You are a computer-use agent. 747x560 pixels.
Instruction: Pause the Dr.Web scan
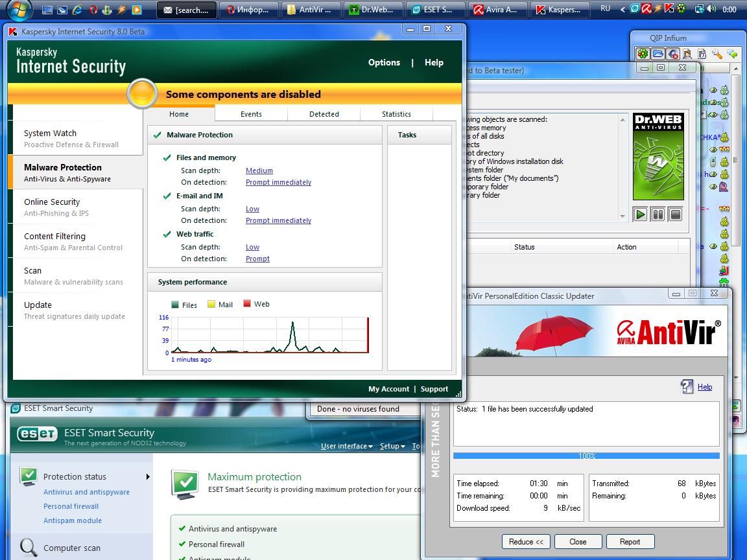tap(658, 215)
